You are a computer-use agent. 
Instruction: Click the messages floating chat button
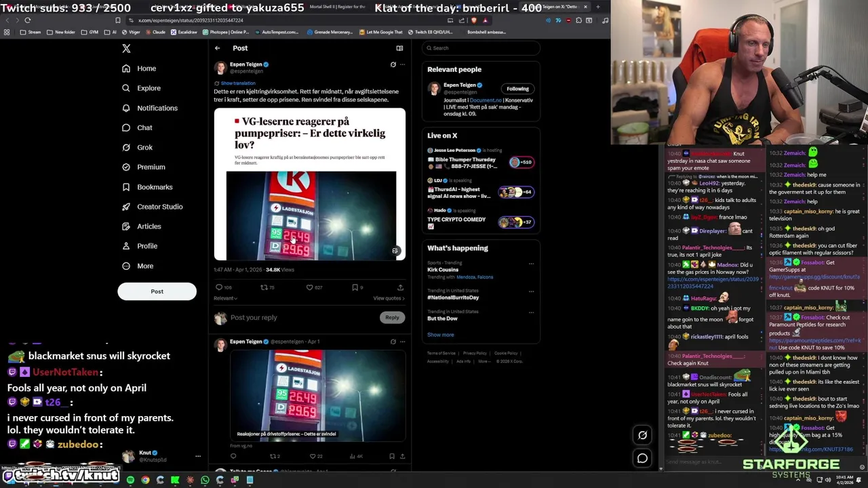[642, 458]
